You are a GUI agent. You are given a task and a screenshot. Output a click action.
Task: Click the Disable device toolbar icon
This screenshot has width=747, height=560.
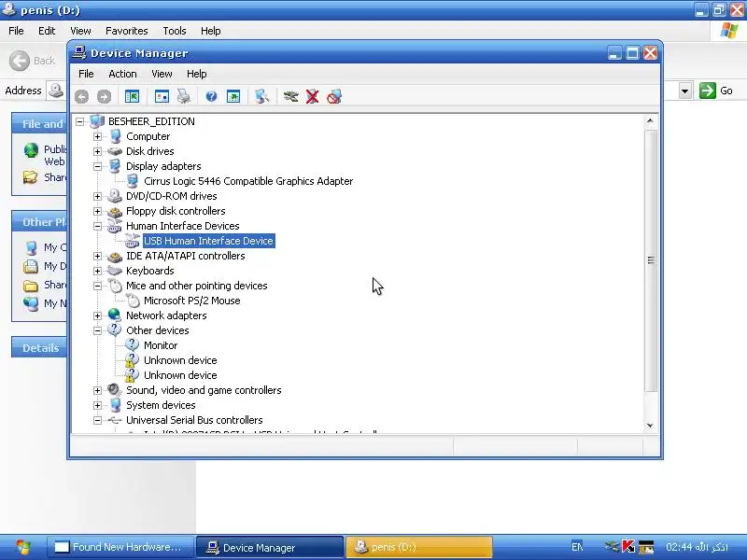point(334,97)
